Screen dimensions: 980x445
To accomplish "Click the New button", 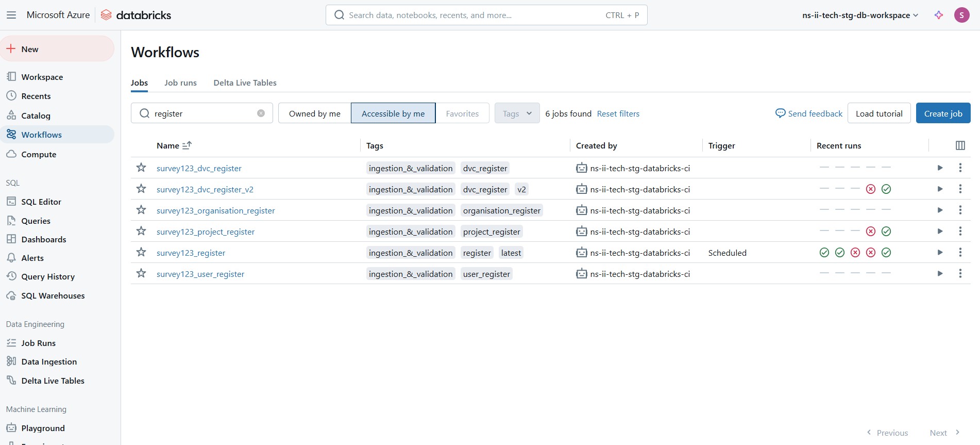I will click(x=57, y=49).
